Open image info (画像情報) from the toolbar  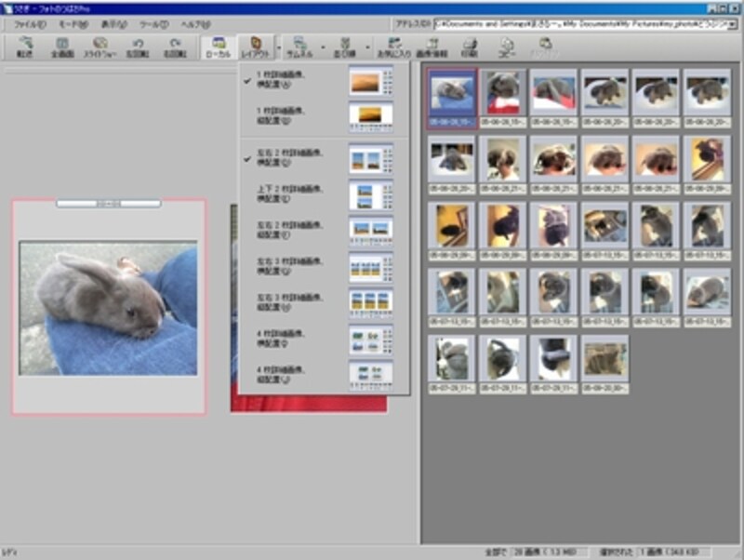432,47
